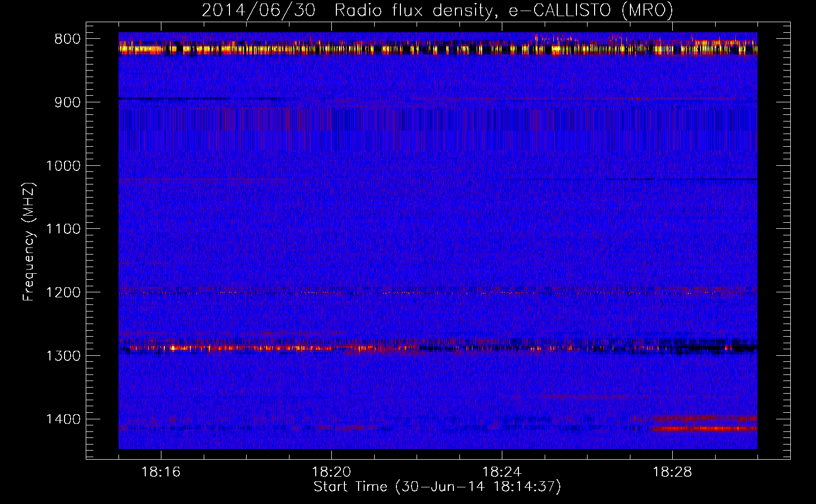
Task: Click the 1000 frequency tick label
Action: (x=63, y=166)
